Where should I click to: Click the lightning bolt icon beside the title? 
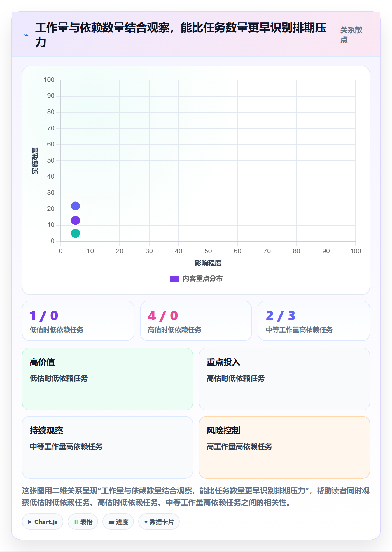pyautogui.click(x=27, y=35)
